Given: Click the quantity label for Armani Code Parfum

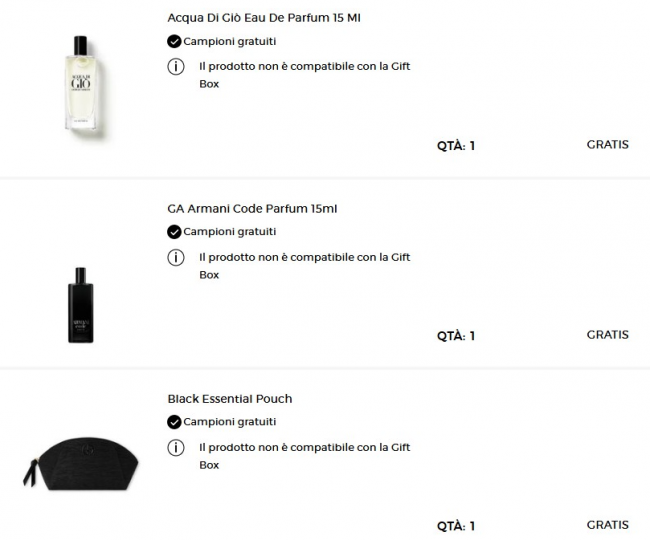Looking at the screenshot, I should tap(456, 336).
